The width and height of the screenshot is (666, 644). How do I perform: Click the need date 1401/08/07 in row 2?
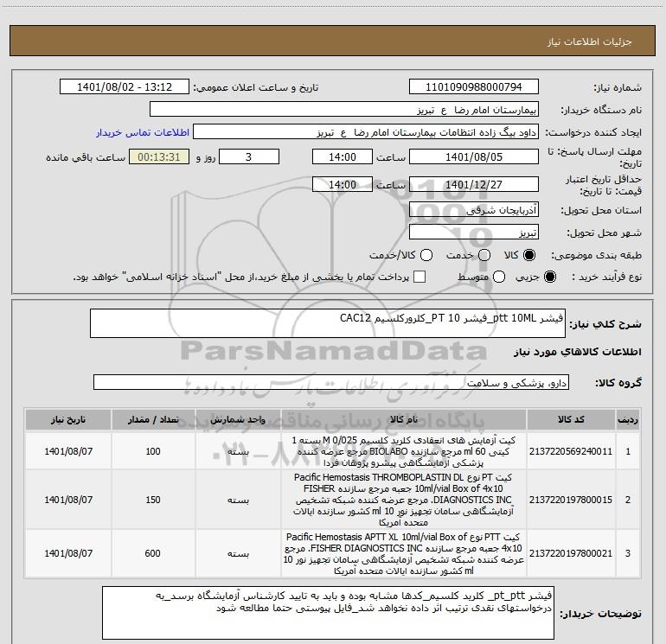(68, 500)
